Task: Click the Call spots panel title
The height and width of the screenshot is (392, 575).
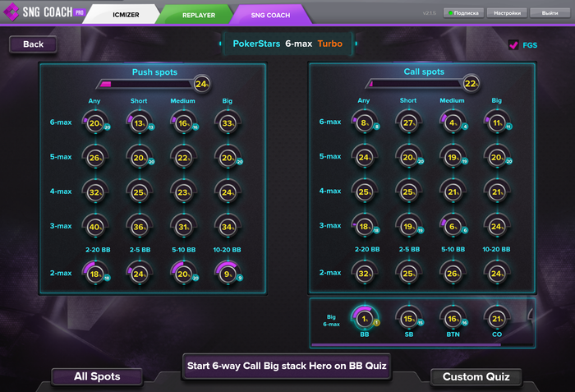Action: click(424, 72)
